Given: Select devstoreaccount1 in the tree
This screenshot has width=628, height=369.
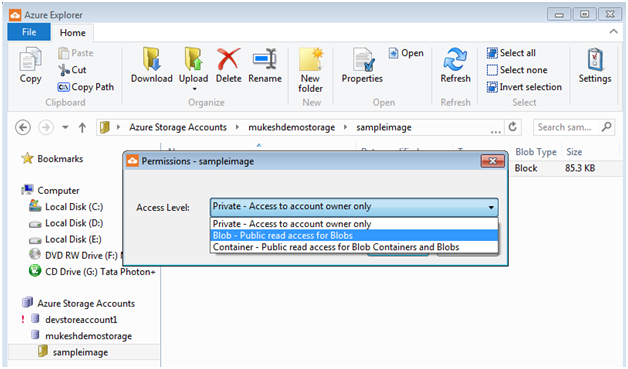Looking at the screenshot, I should click(81, 320).
